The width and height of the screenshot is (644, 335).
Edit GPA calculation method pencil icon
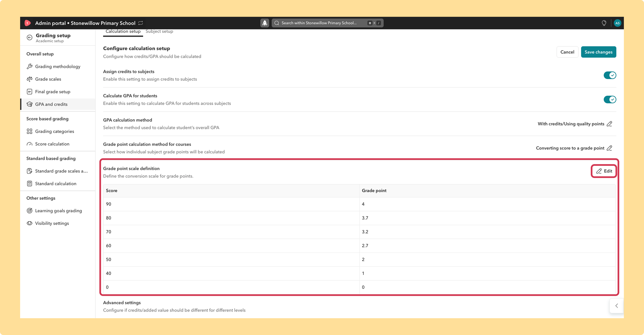[610, 124]
